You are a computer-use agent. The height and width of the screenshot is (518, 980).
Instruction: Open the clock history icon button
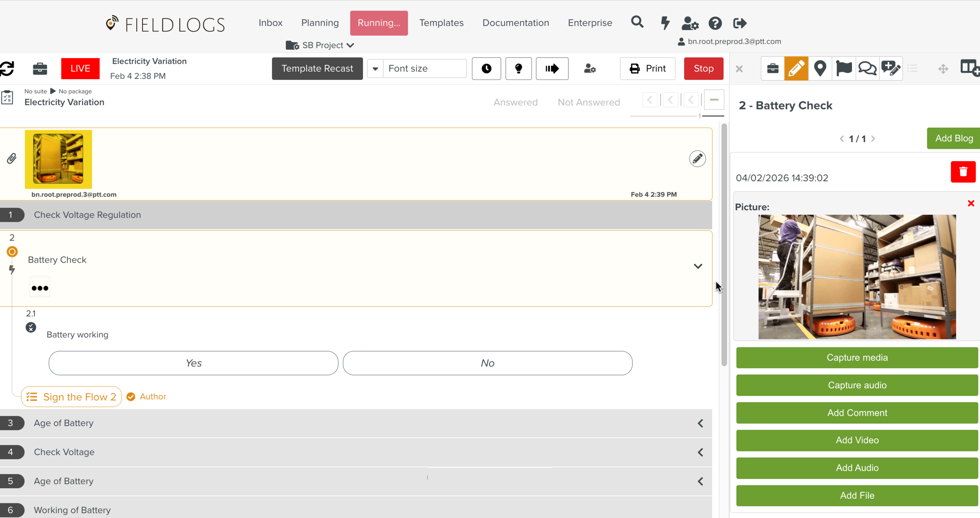click(486, 69)
